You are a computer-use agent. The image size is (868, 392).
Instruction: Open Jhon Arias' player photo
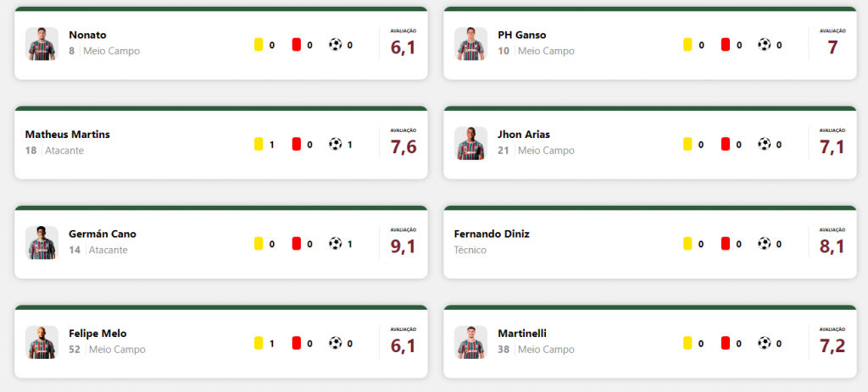tap(470, 143)
